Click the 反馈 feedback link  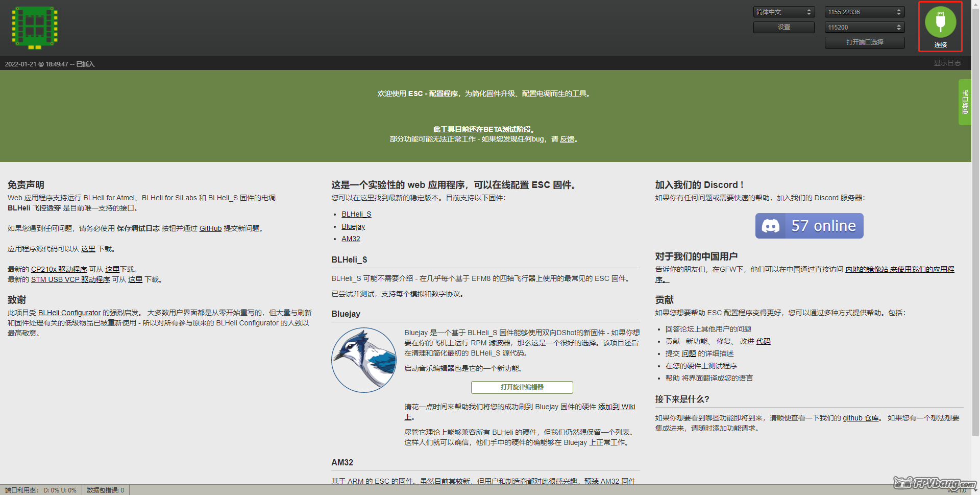567,139
